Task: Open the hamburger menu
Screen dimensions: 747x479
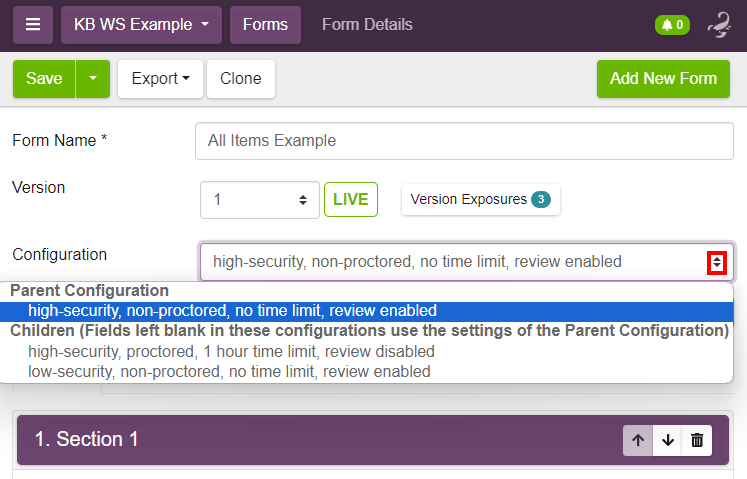Action: point(33,25)
